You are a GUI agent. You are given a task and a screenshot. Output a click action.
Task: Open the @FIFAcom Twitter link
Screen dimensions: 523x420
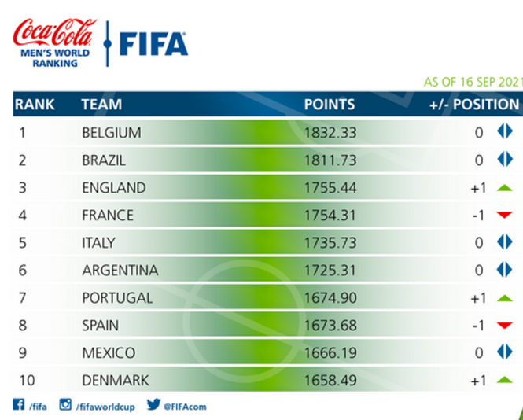[185, 407]
